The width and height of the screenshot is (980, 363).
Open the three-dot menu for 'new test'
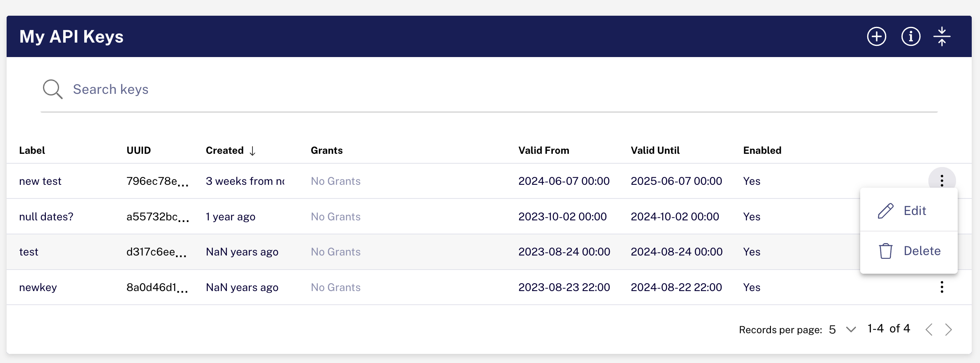[x=942, y=181]
